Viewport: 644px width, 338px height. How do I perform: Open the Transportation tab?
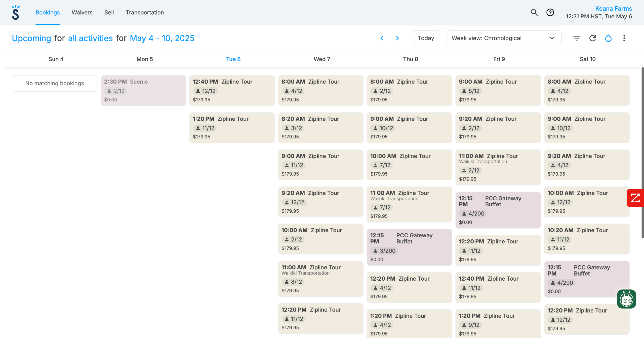click(145, 13)
